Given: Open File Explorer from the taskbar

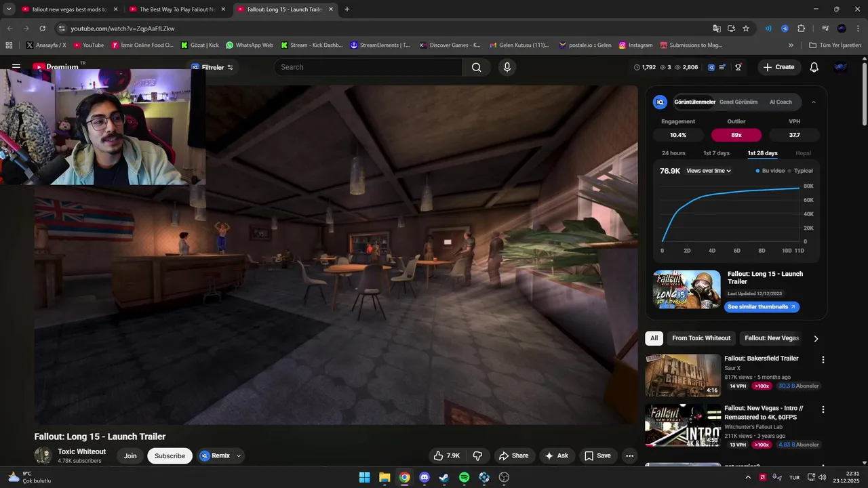Looking at the screenshot, I should [x=384, y=477].
